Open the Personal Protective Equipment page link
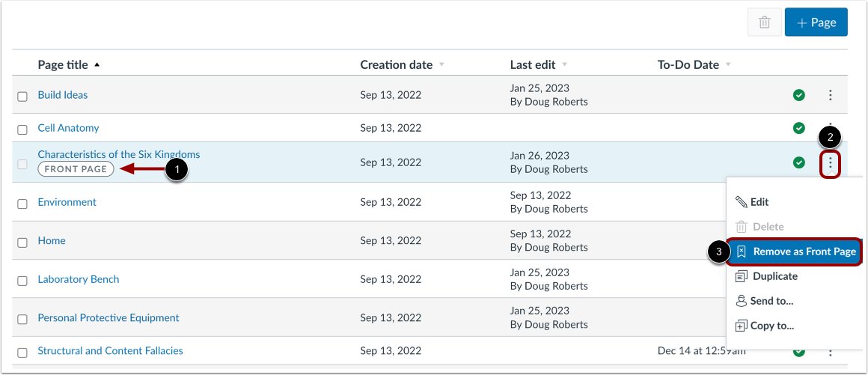The width and height of the screenshot is (868, 375). coord(109,317)
